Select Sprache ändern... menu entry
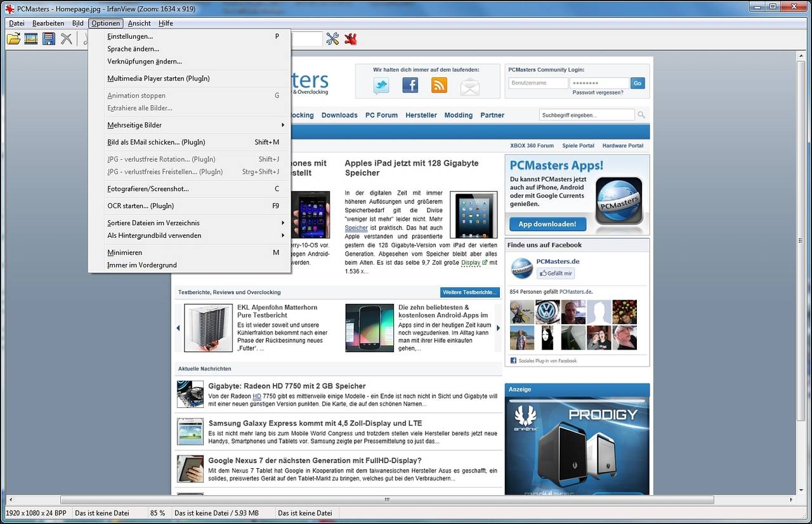Image resolution: width=812 pixels, height=524 pixels. pyautogui.click(x=190, y=49)
